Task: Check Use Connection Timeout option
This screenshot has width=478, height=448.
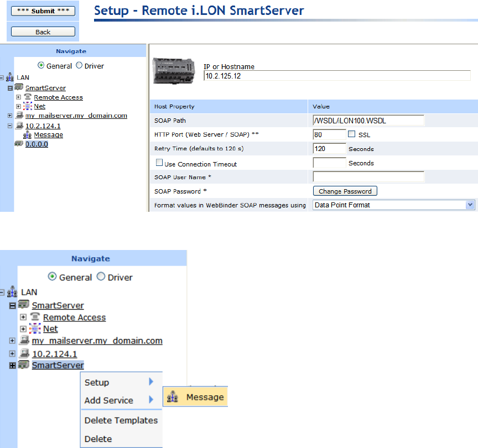Action: 159,163
